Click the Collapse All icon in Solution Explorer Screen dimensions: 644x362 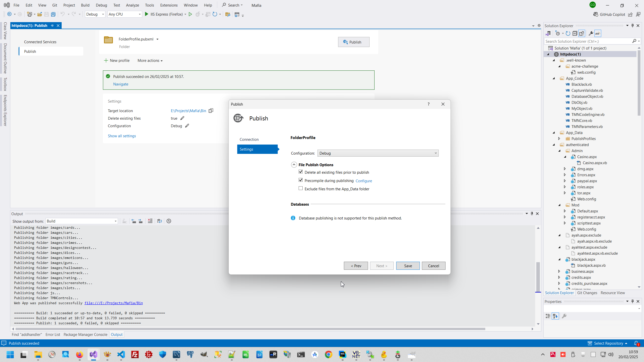[x=575, y=33]
